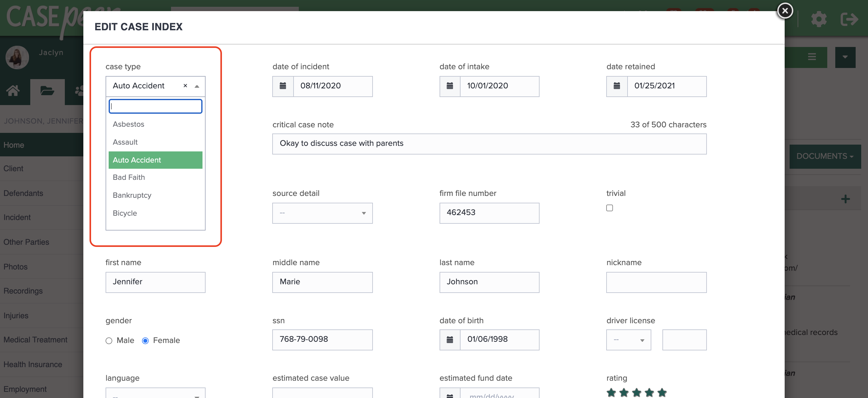This screenshot has width=868, height=398.
Task: Open the settings gear in the top bar
Action: pyautogui.click(x=819, y=19)
